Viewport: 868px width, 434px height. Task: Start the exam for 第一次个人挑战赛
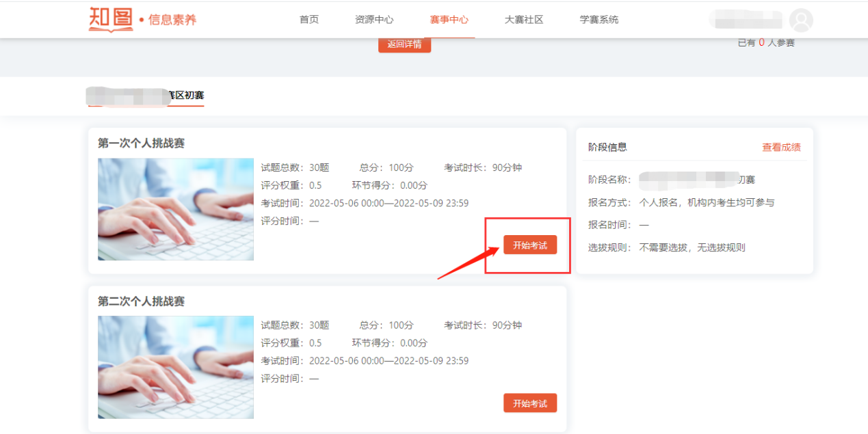(530, 245)
